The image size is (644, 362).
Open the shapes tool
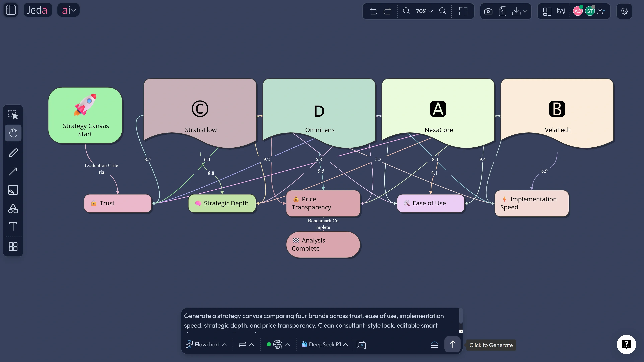(x=13, y=208)
